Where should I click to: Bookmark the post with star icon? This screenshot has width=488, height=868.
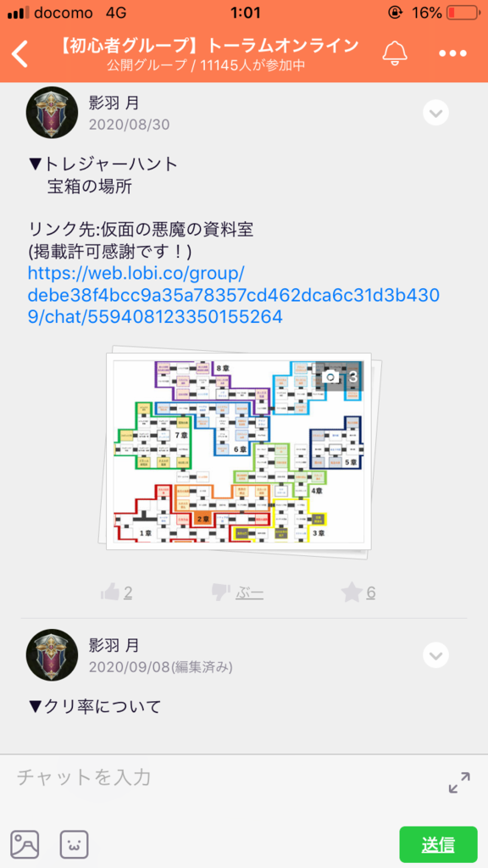pyautogui.click(x=352, y=593)
